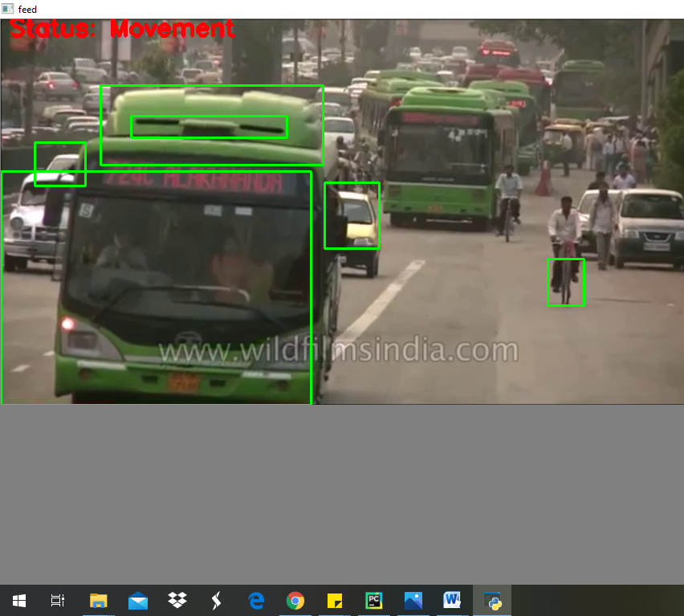Open Dropbox from the taskbar
This screenshot has height=616, width=684.
[x=177, y=600]
